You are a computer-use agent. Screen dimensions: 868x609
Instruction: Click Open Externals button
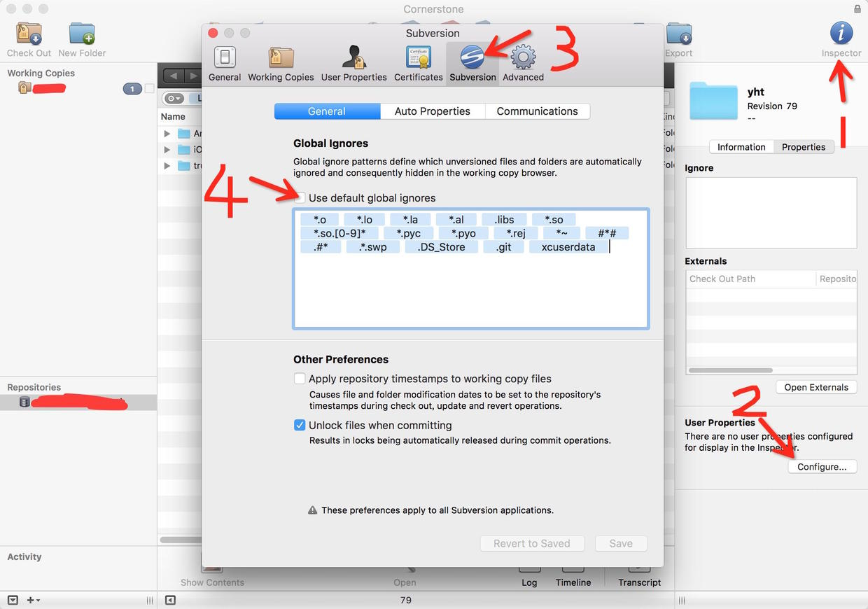coord(816,387)
